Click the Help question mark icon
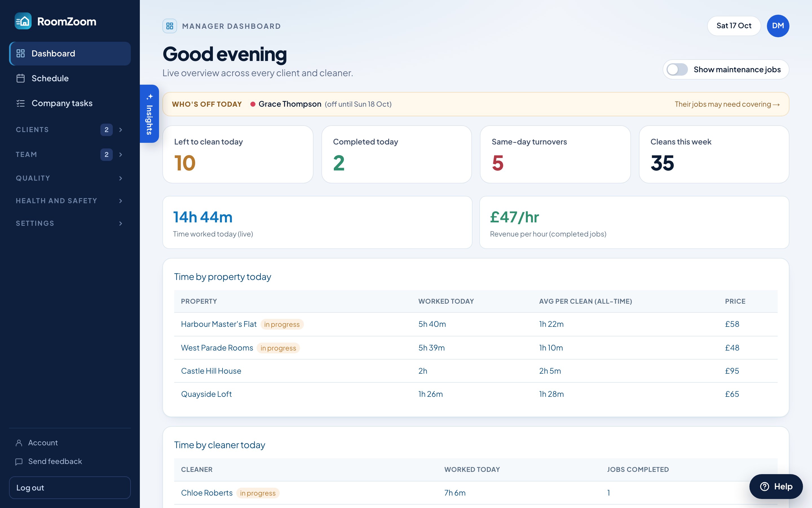The image size is (812, 508). pyautogui.click(x=765, y=486)
